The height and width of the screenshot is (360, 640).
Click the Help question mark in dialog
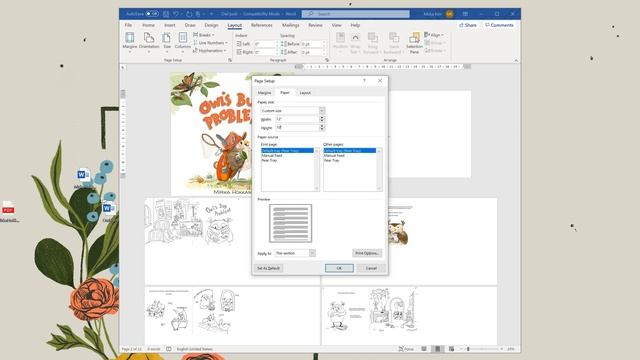click(x=364, y=81)
